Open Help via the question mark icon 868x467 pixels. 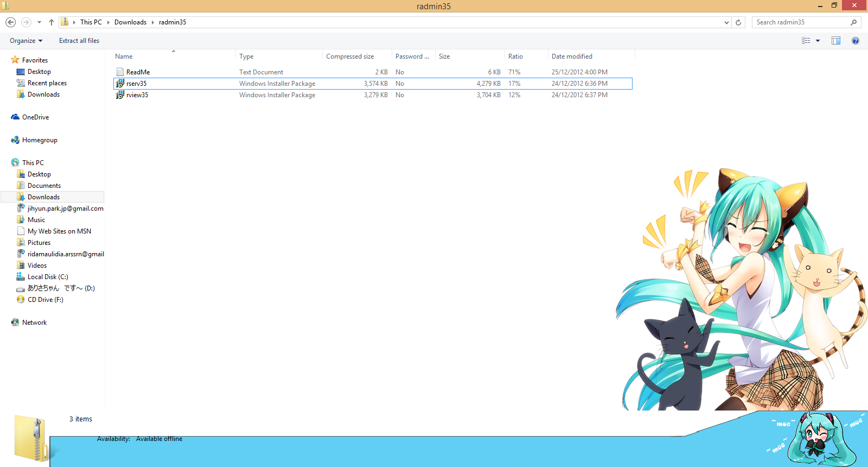point(856,41)
